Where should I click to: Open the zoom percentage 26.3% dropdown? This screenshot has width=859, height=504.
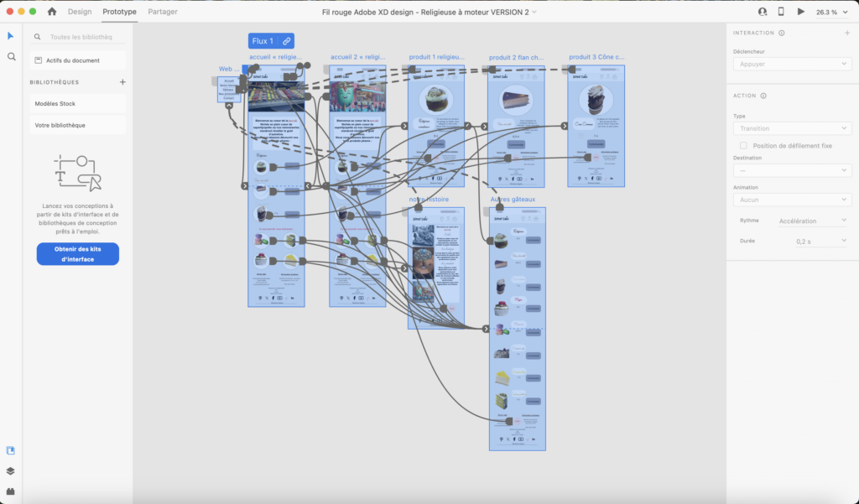point(830,12)
